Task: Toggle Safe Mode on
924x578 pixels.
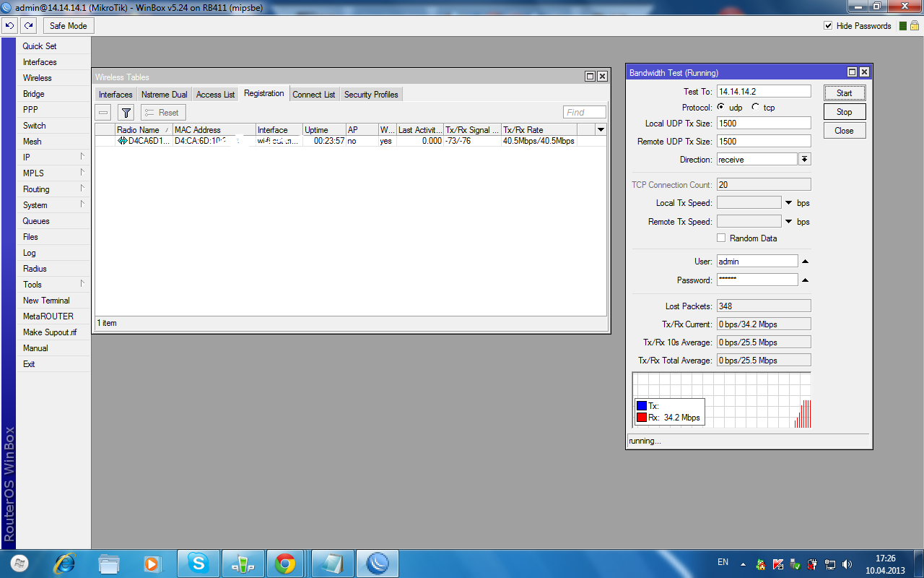Action: tap(69, 26)
